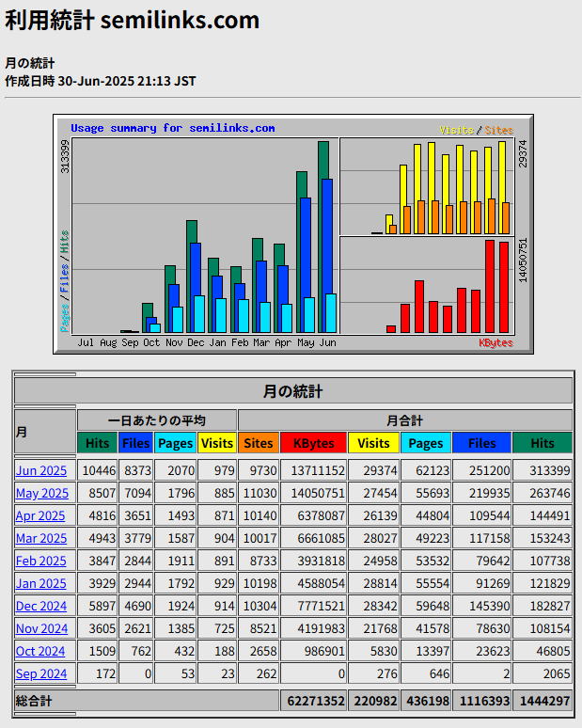Click the grand total Pages 436198
Screen dimensions: 582x728
pos(426,701)
